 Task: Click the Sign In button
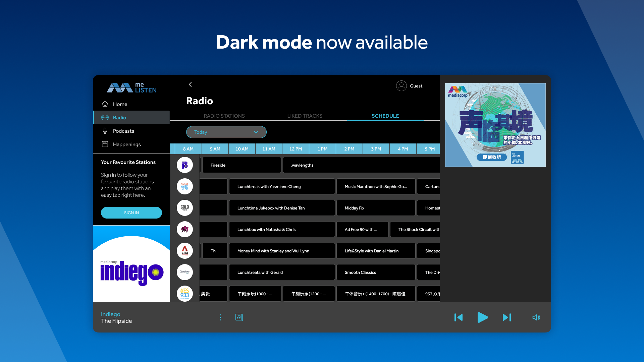click(x=131, y=213)
